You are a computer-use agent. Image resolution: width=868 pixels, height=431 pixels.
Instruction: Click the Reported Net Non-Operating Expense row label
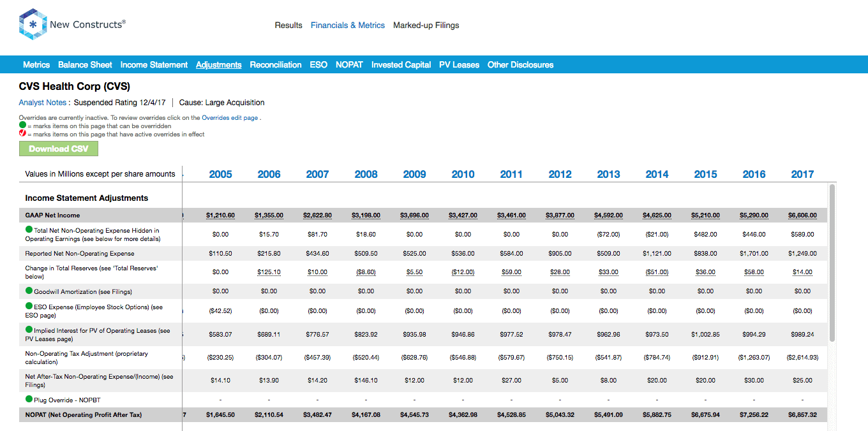(80, 254)
